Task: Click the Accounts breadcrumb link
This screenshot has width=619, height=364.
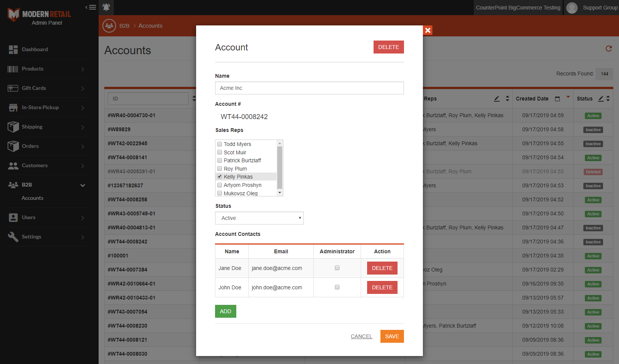Action: click(150, 26)
